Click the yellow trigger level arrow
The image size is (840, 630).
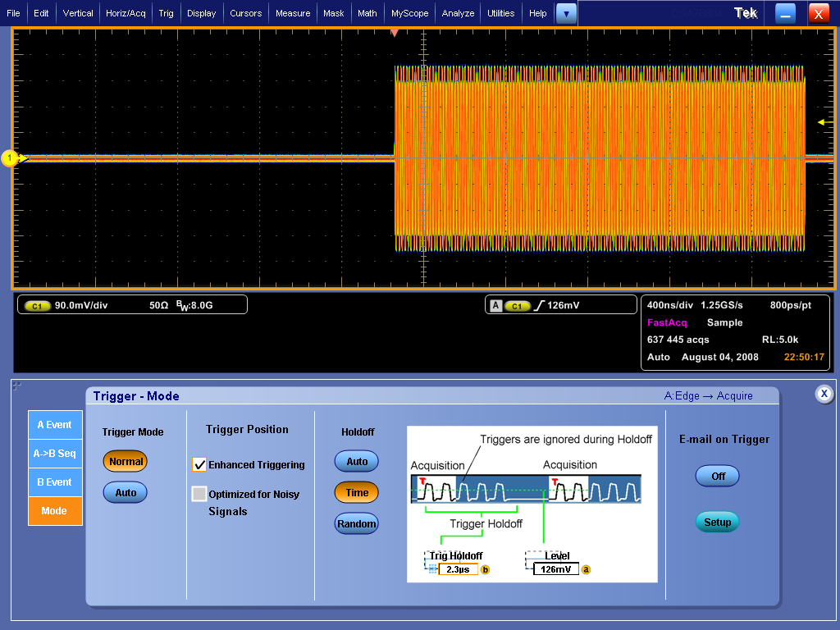tap(823, 123)
